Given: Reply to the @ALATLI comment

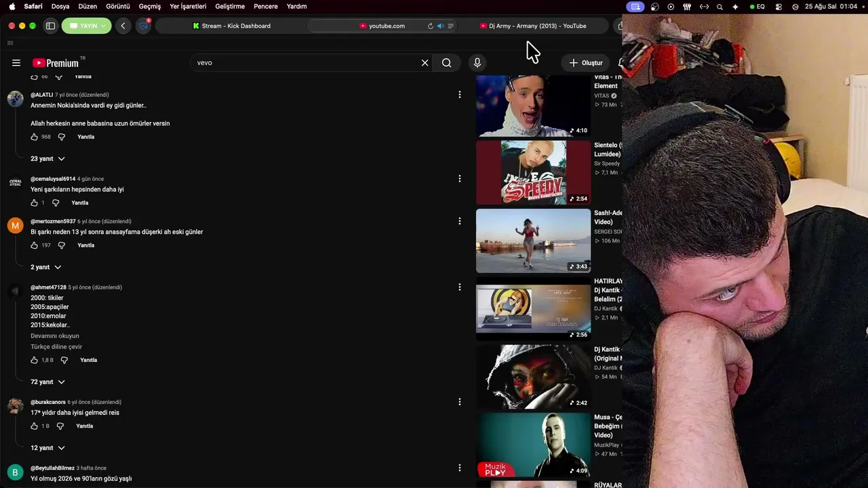Looking at the screenshot, I should coord(86,137).
